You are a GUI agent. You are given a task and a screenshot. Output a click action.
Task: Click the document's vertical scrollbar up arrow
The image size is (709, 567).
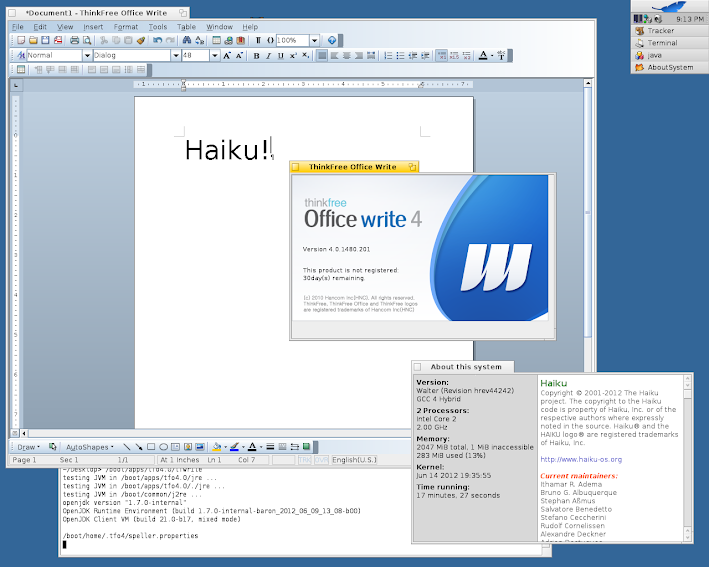(x=588, y=83)
